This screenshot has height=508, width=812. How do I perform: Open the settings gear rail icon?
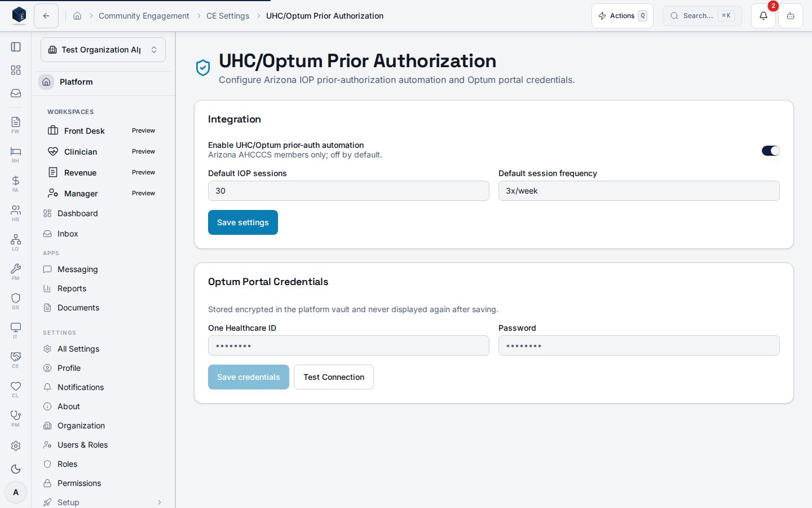tap(16, 446)
